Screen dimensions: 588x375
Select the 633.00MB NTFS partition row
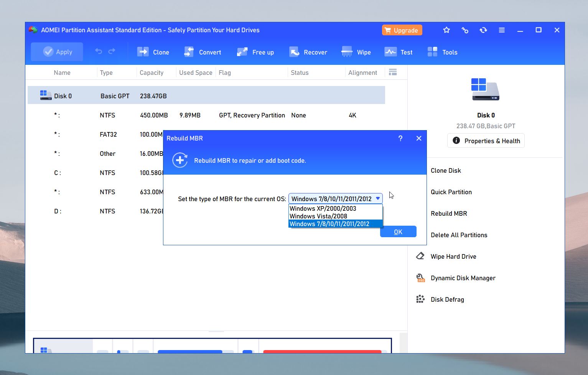click(96, 192)
